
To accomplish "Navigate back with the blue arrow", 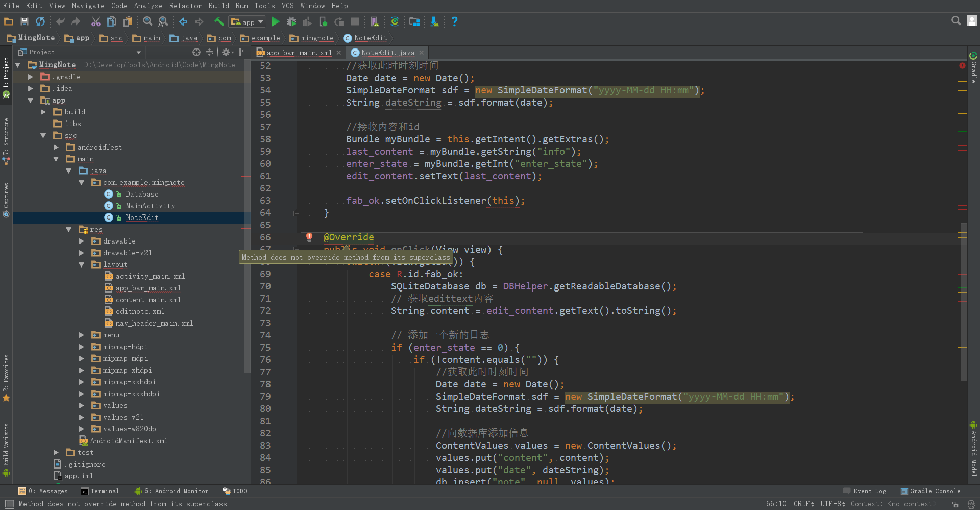I will point(183,21).
